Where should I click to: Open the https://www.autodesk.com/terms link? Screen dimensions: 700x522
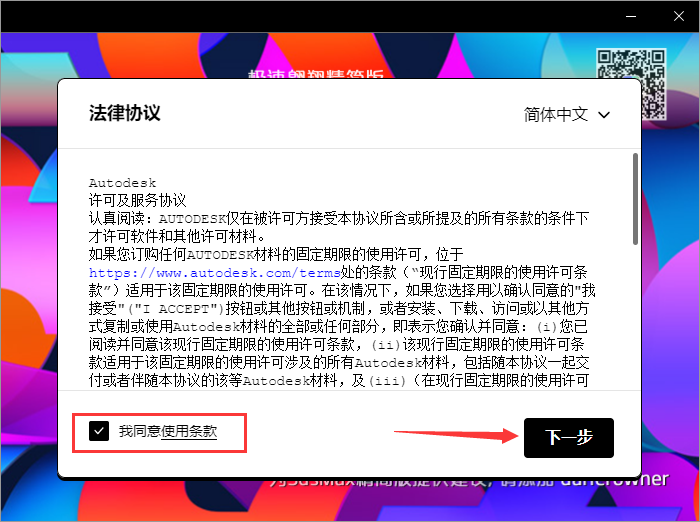pyautogui.click(x=215, y=272)
